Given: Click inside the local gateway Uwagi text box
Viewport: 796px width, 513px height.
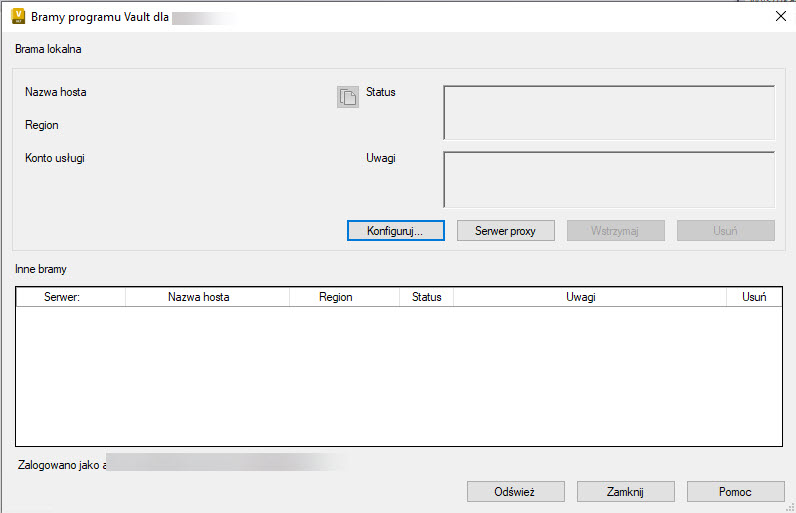Looking at the screenshot, I should click(608, 179).
